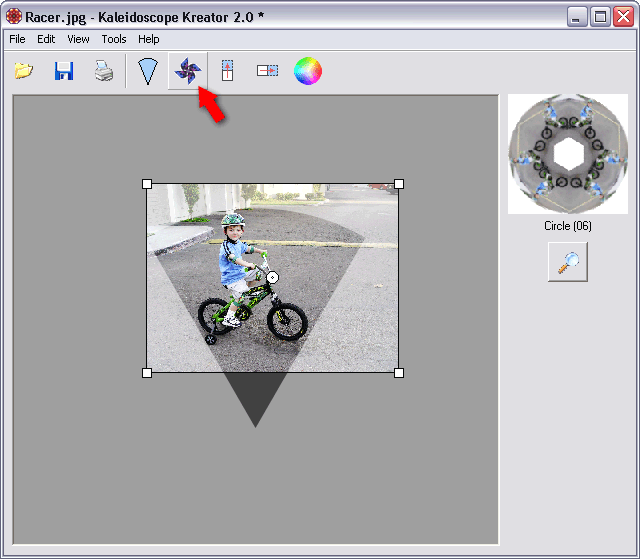Click the vertical flip arrow icon

click(227, 71)
